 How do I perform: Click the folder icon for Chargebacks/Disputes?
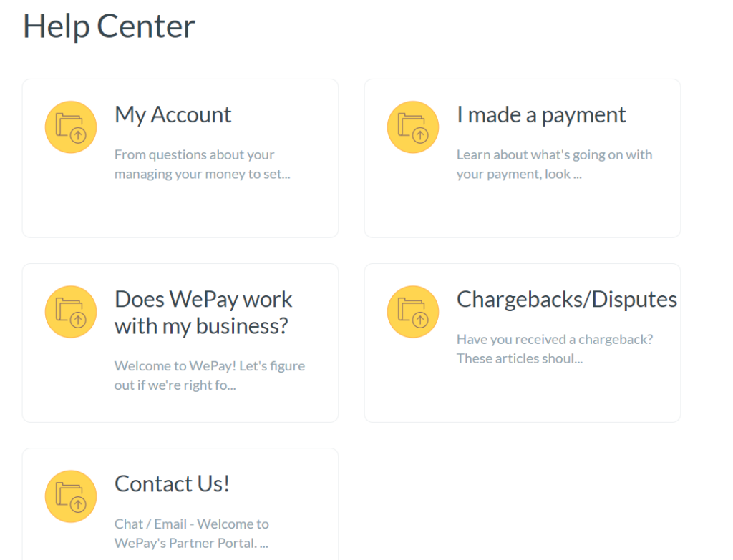pyautogui.click(x=412, y=311)
